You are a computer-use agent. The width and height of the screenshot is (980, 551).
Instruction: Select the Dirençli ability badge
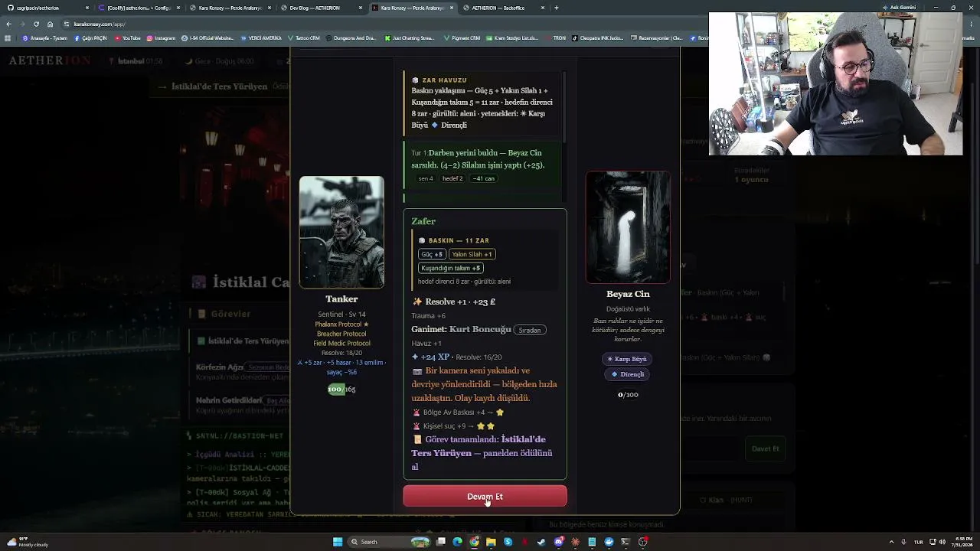(627, 374)
